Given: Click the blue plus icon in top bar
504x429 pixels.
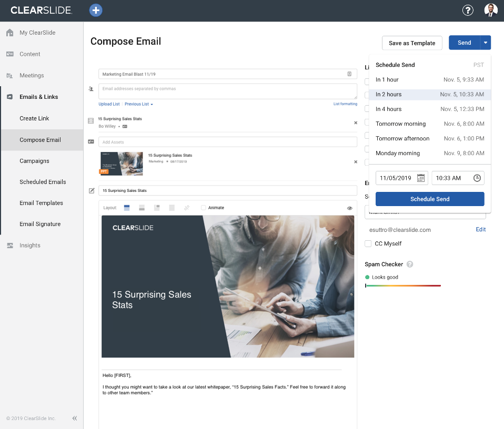Looking at the screenshot, I should tap(96, 10).
